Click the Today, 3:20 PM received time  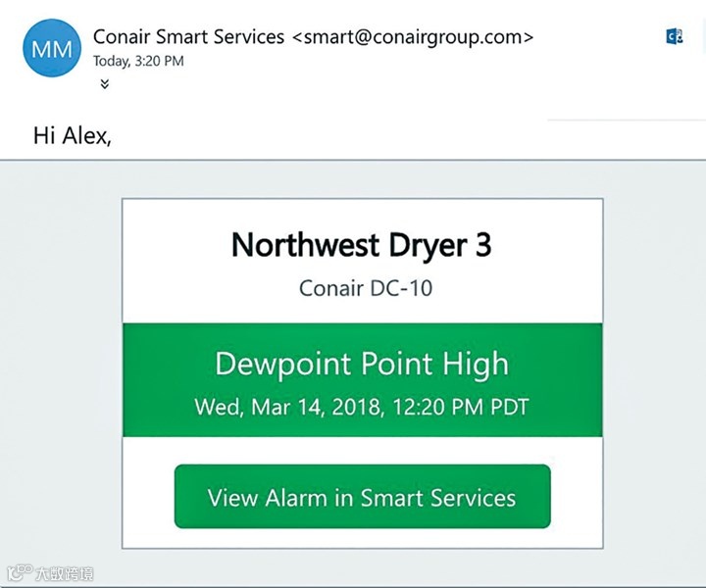click(x=138, y=61)
